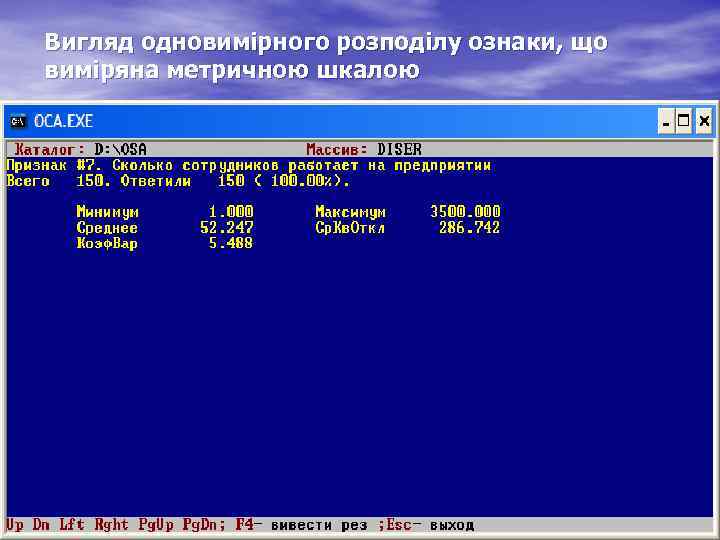Screen dimensions: 720x540
Task: Click the 'Up' key hint
Action: [x=15, y=524]
